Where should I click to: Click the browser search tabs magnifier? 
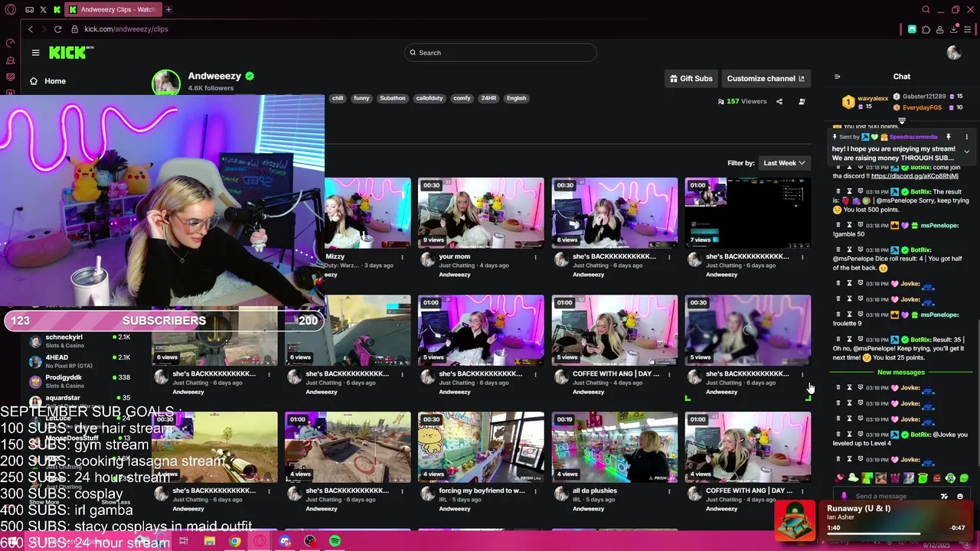tap(926, 9)
